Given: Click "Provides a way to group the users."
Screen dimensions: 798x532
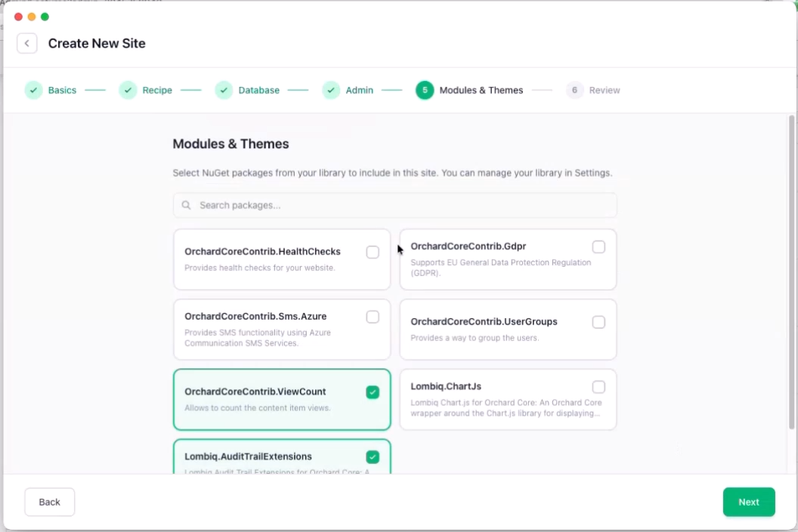Looking at the screenshot, I should (475, 338).
